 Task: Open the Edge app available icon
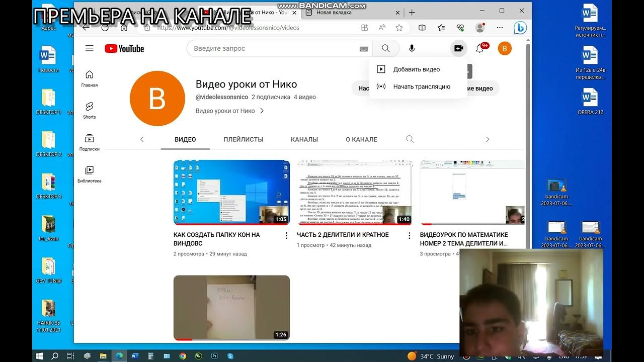click(x=365, y=28)
